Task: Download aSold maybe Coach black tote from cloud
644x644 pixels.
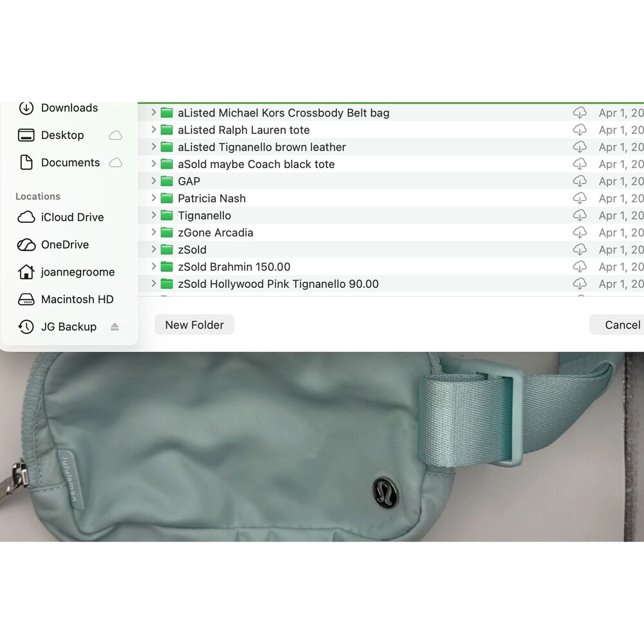Action: pyautogui.click(x=580, y=164)
